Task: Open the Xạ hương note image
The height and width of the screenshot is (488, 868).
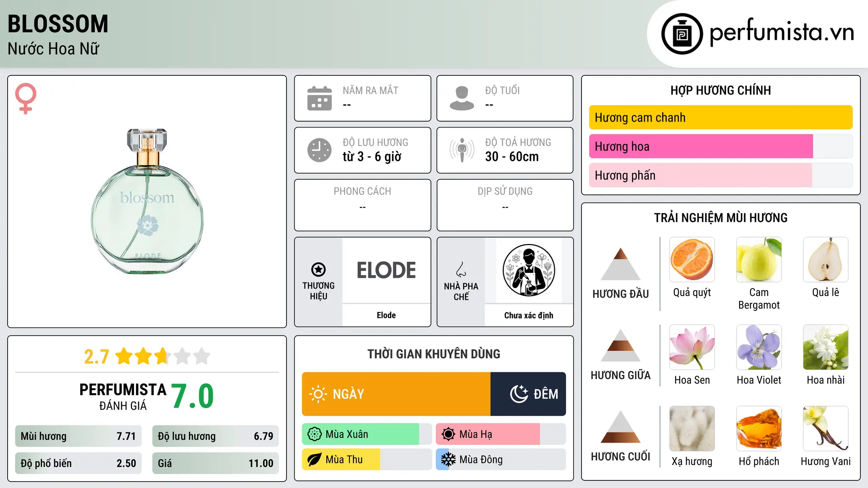Action: coord(692,429)
